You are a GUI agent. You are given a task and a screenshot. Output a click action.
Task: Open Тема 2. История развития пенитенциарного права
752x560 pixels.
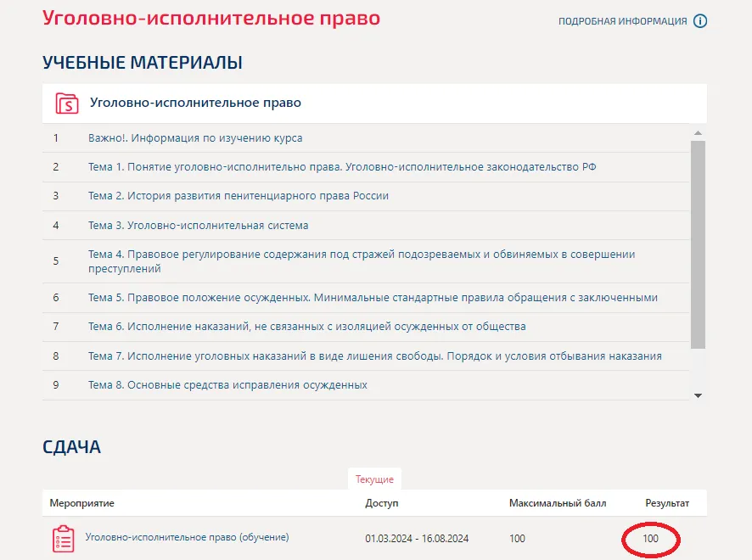tap(239, 196)
